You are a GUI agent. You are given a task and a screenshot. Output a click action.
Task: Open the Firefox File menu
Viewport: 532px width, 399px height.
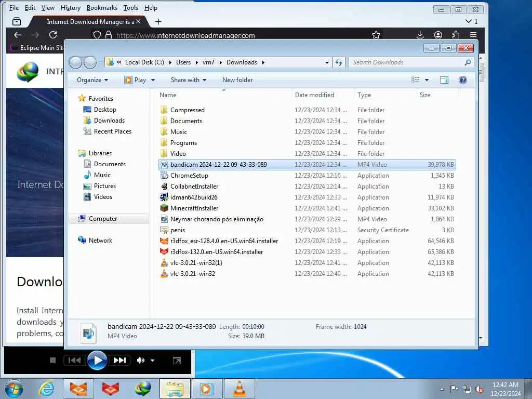[14, 7]
